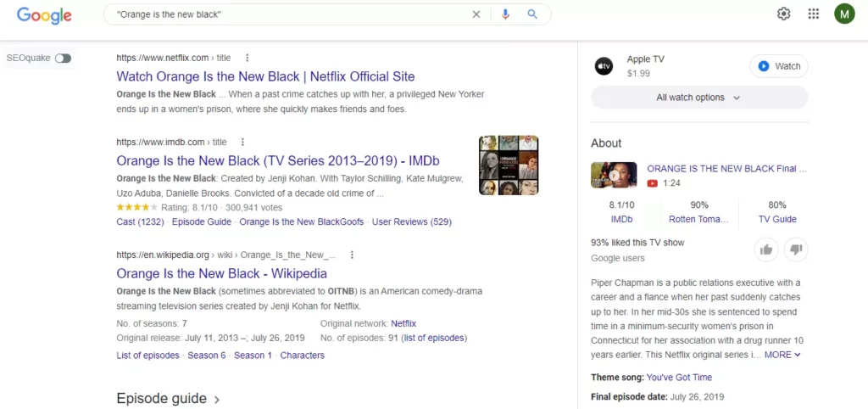
Task: Open IMDb Episode Guide link
Action: pos(202,222)
